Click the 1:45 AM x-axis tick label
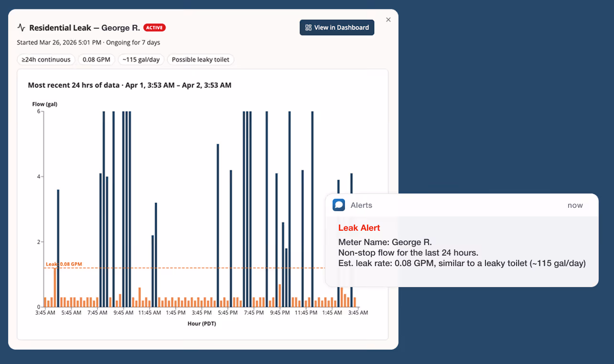This screenshot has height=364, width=614. point(332,313)
